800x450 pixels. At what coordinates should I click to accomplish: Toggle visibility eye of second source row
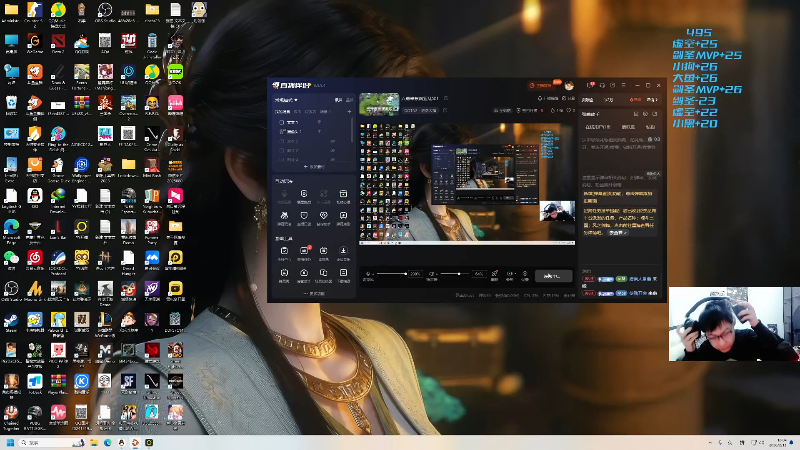pyautogui.click(x=319, y=132)
